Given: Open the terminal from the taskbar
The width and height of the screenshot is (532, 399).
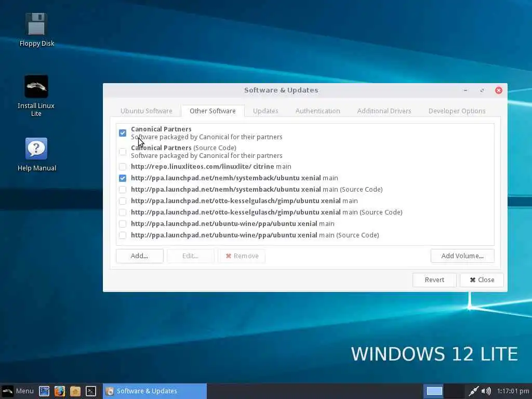Looking at the screenshot, I should pos(91,391).
